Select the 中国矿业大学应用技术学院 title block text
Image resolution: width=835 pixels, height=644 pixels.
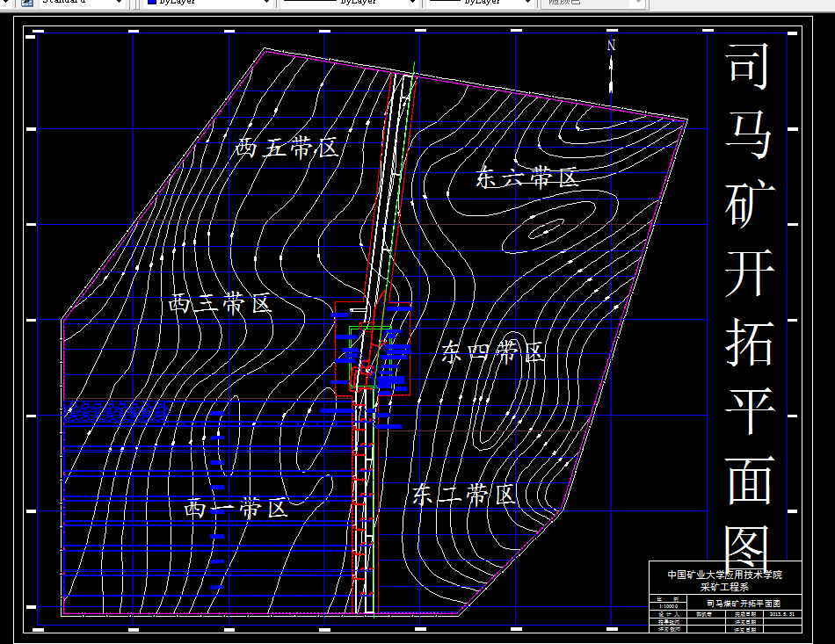tap(725, 575)
